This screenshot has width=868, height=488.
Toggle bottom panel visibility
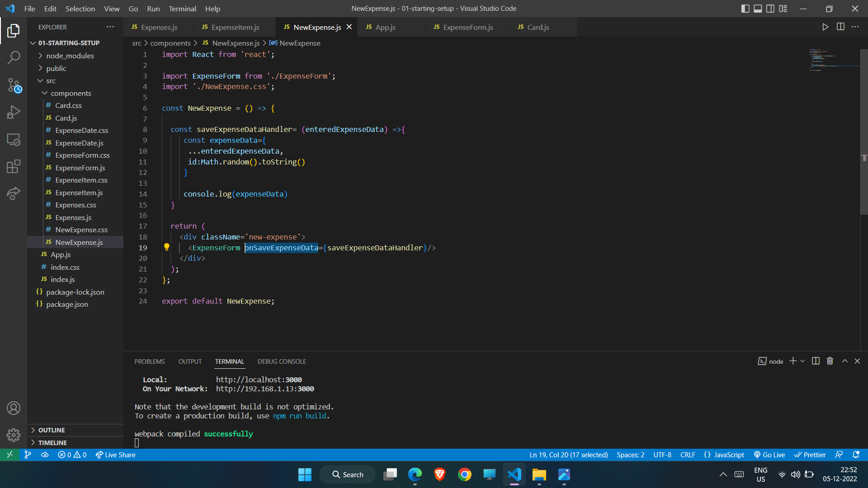[758, 9]
